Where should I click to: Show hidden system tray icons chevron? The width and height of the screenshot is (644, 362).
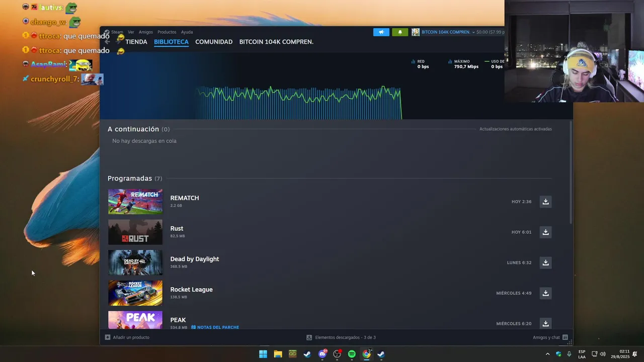(x=547, y=354)
